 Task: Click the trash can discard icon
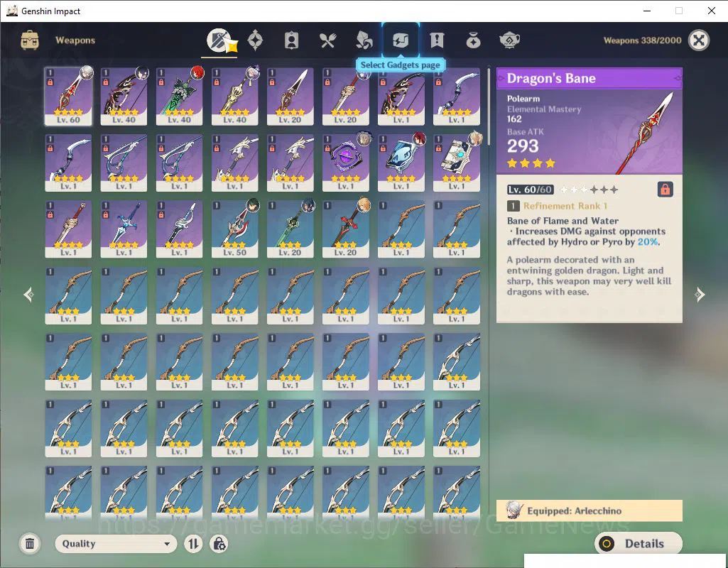30,543
